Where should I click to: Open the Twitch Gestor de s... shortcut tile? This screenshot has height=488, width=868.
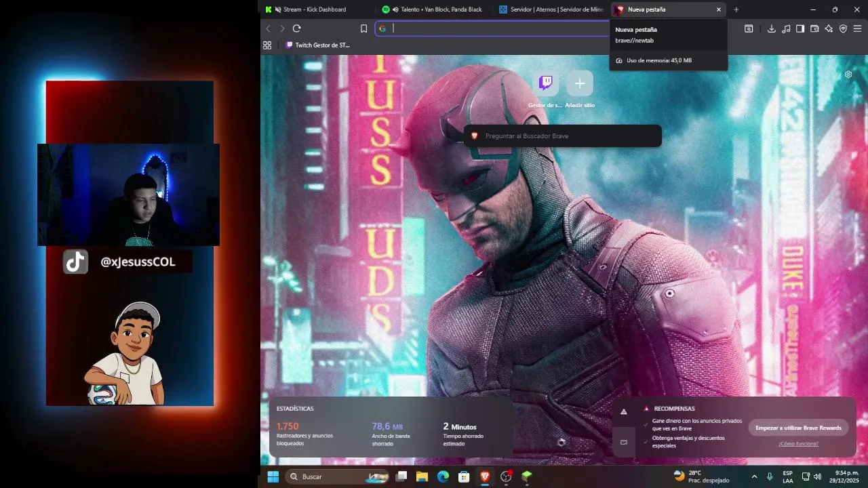coord(546,83)
